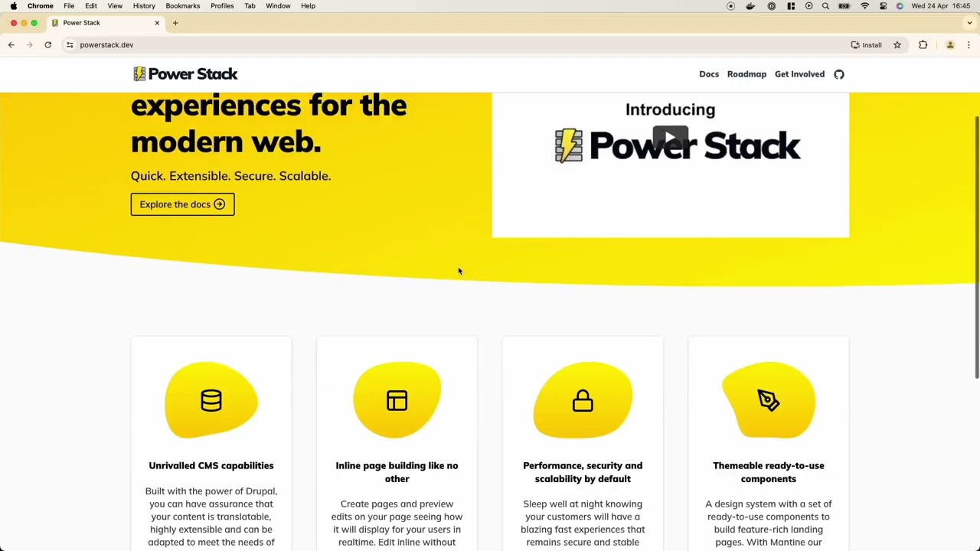Click the play-circle menu bar icon

[x=808, y=6]
